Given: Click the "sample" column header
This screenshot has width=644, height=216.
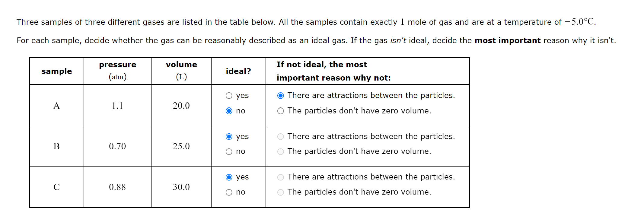Looking at the screenshot, I should click(56, 71).
